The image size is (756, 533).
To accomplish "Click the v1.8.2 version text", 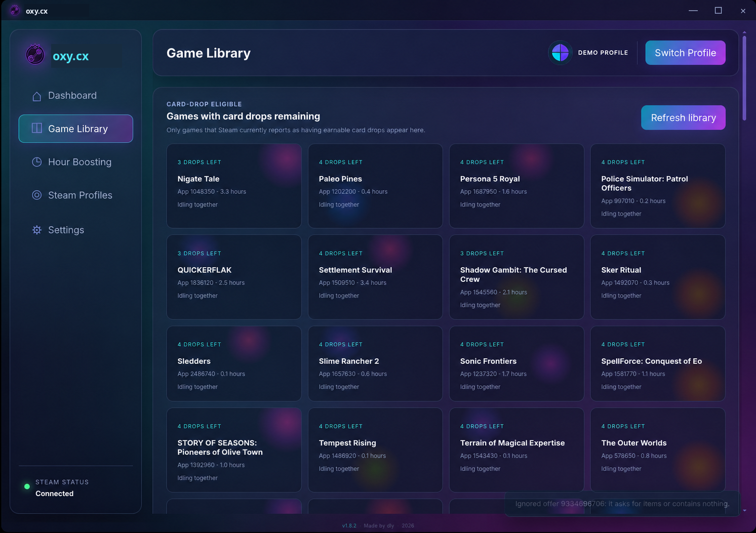I will coord(349,526).
